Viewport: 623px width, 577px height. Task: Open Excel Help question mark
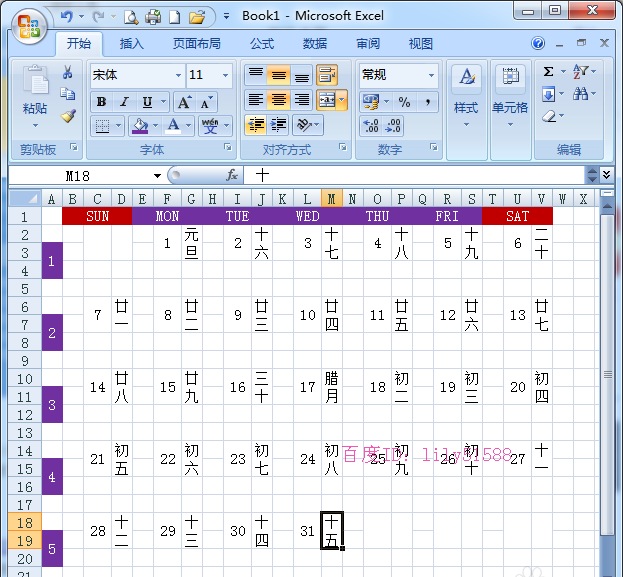tap(538, 43)
